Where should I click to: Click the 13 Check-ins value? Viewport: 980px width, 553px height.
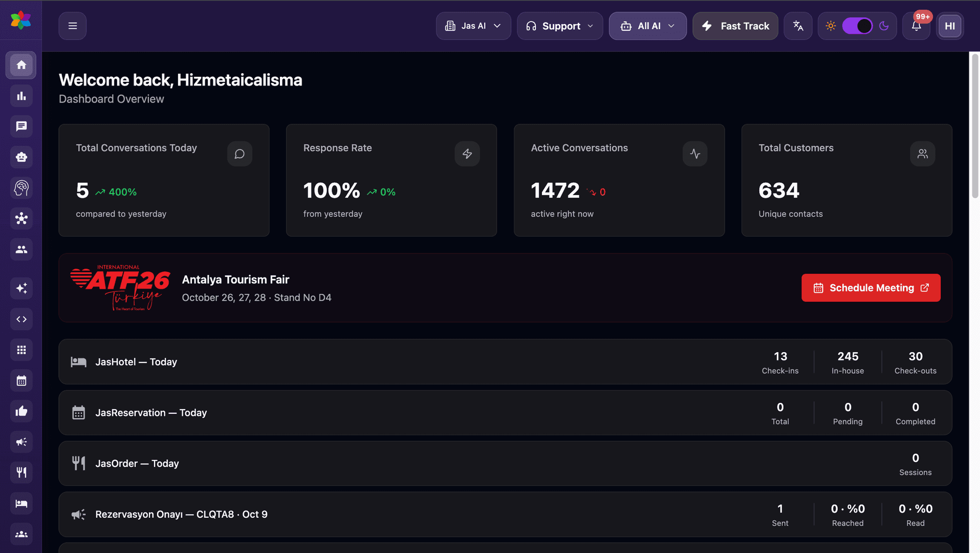780,356
